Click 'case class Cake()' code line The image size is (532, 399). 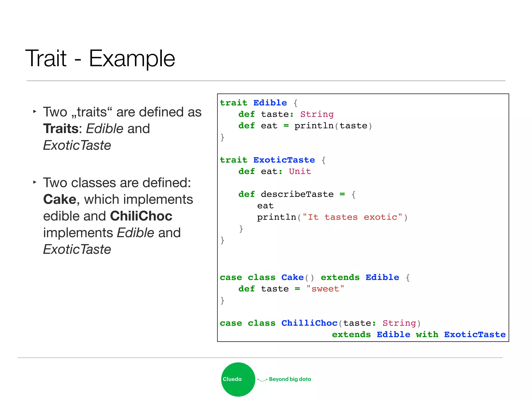(267, 277)
